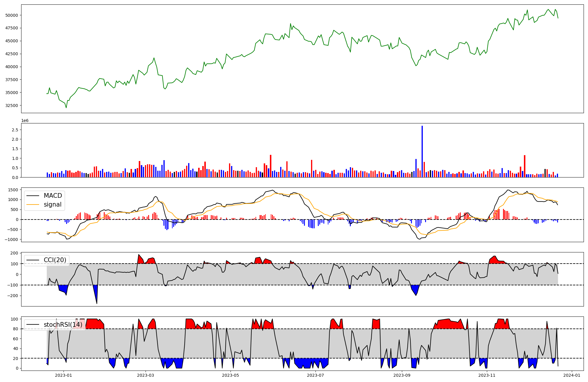Click the stochRSI(14) legend entry
This screenshot has height=382, width=588.
[x=63, y=325]
